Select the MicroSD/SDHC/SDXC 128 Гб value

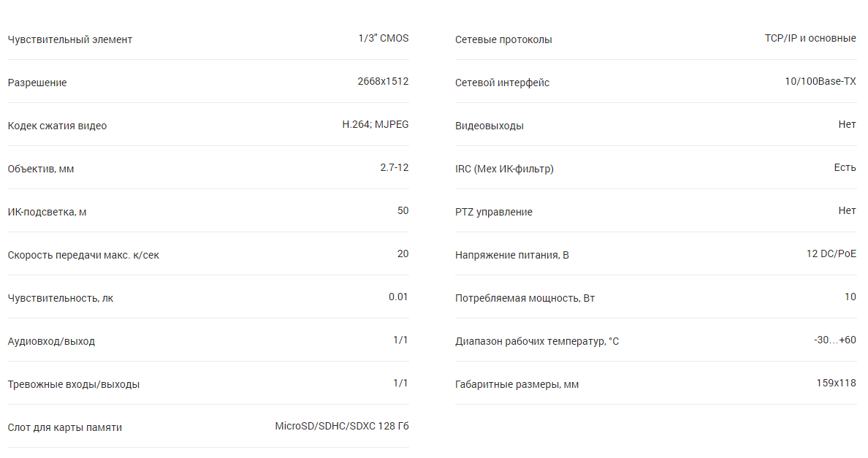[x=341, y=427]
